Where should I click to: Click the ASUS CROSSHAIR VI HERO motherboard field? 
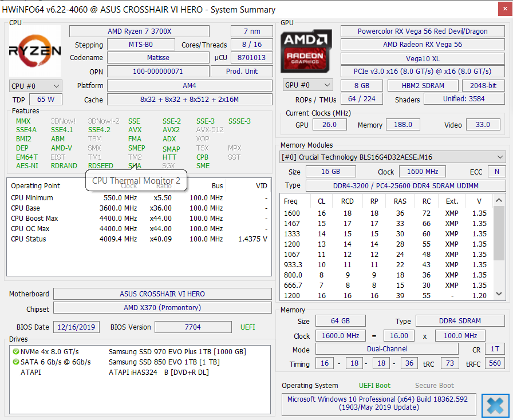point(162,294)
